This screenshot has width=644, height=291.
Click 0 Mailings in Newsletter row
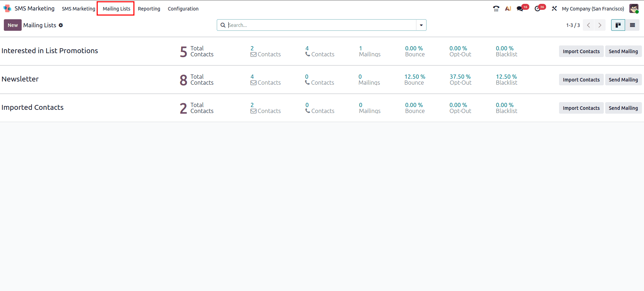tap(369, 80)
